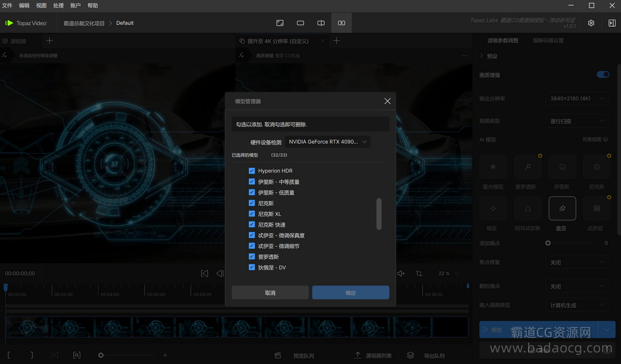Switch to single view layout icon
The width and height of the screenshot is (621, 364).
(300, 23)
